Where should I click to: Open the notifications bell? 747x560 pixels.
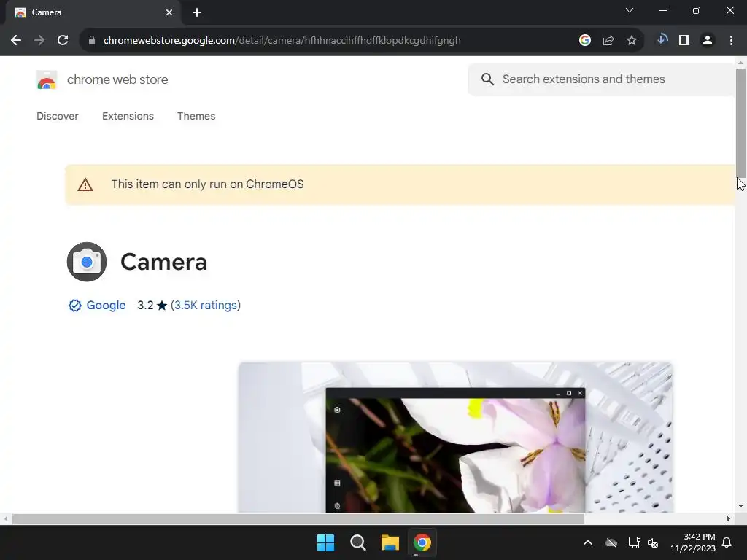click(x=727, y=542)
